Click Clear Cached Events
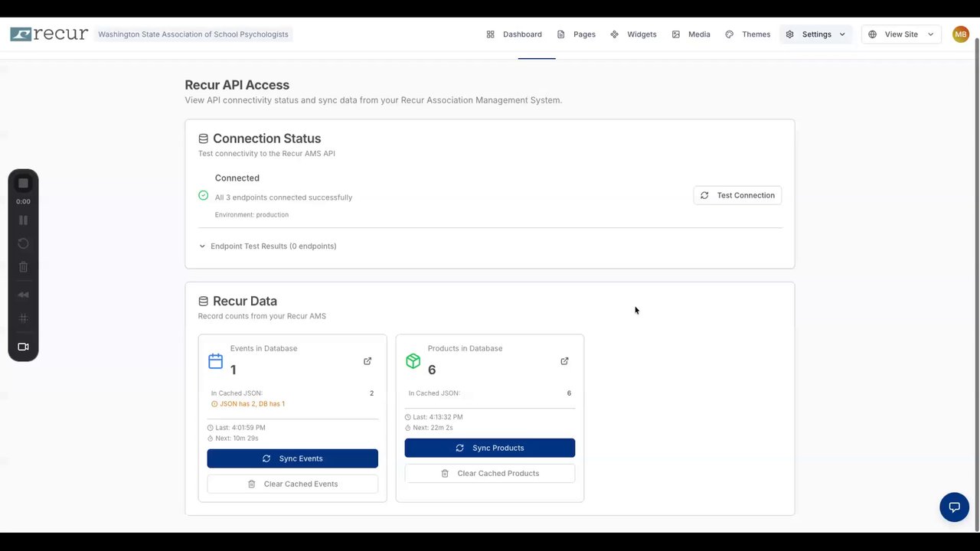 coord(292,484)
